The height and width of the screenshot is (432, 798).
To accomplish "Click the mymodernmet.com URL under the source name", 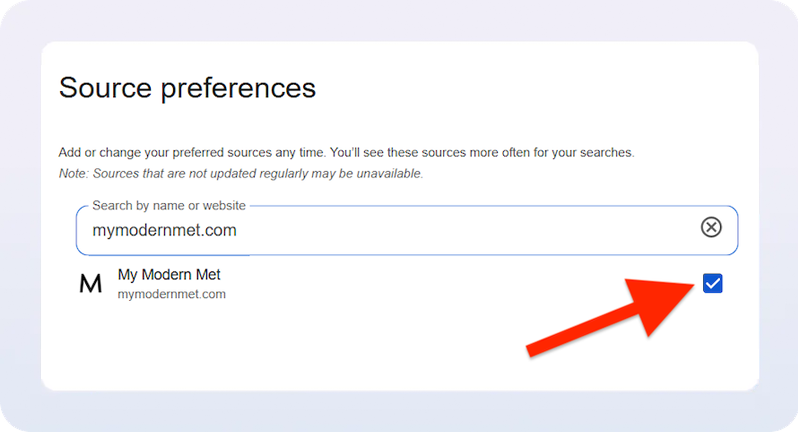I will [x=171, y=294].
